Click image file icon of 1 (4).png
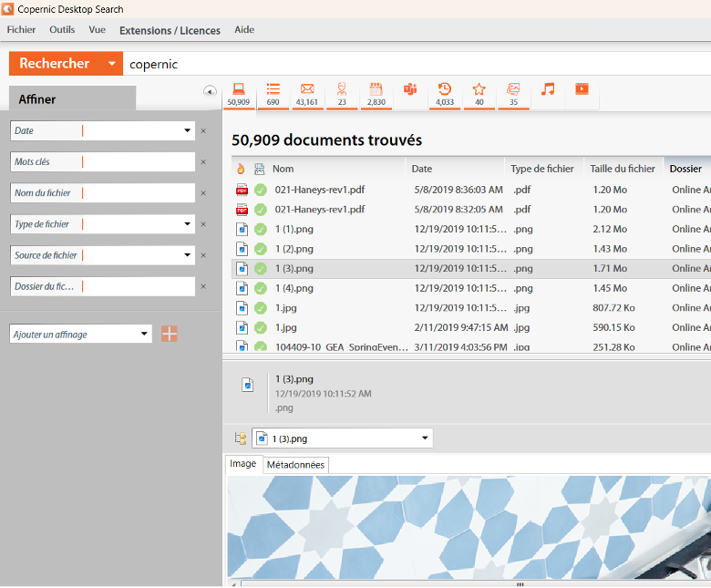 (x=242, y=288)
